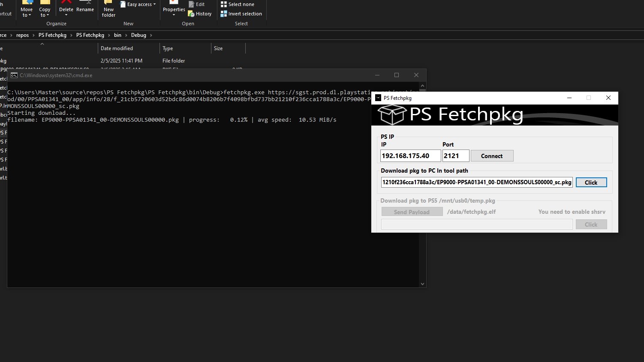Minimize the cmd.exe window
This screenshot has width=644, height=362.
pyautogui.click(x=377, y=75)
